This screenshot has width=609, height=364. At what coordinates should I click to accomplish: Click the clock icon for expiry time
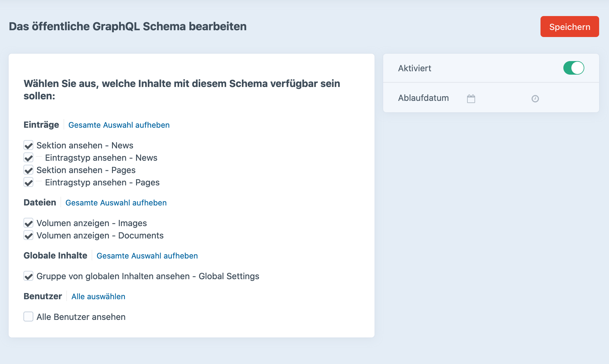click(x=535, y=99)
